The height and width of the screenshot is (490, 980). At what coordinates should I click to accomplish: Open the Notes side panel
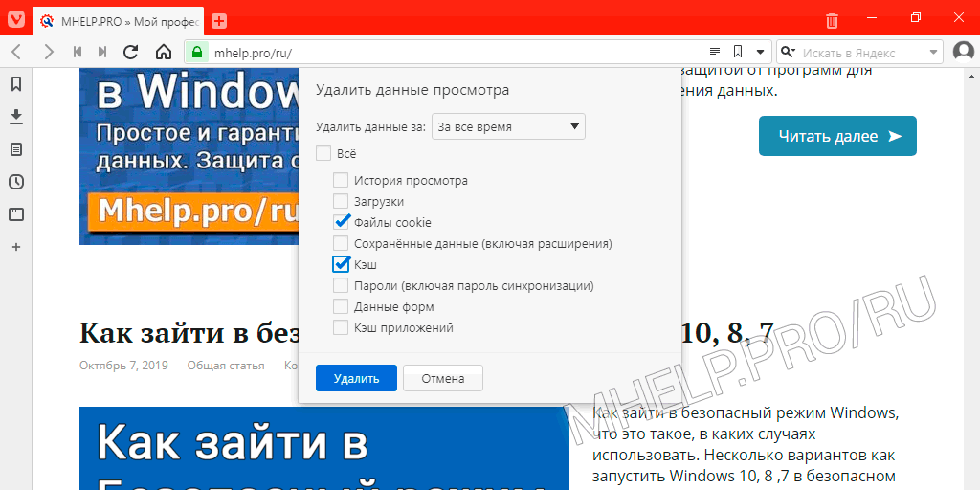coord(16,149)
